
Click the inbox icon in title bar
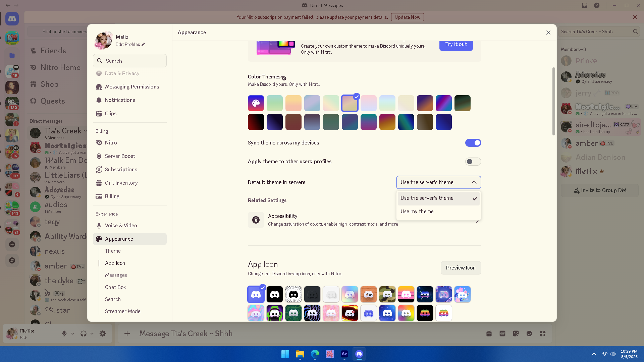(x=585, y=5)
